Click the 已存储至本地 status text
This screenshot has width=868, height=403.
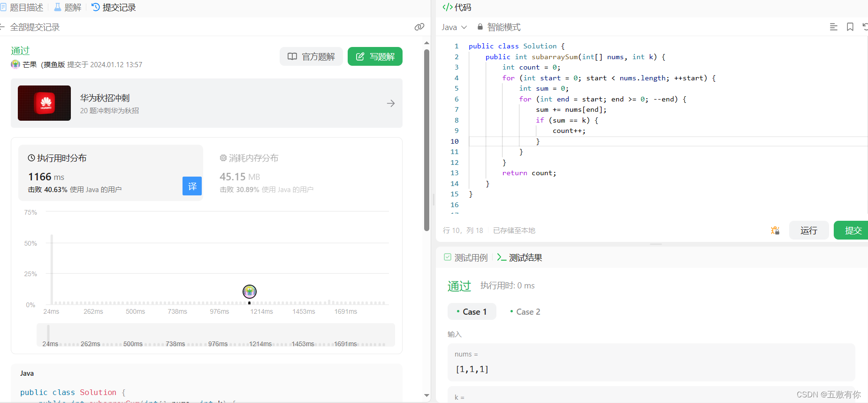514,230
